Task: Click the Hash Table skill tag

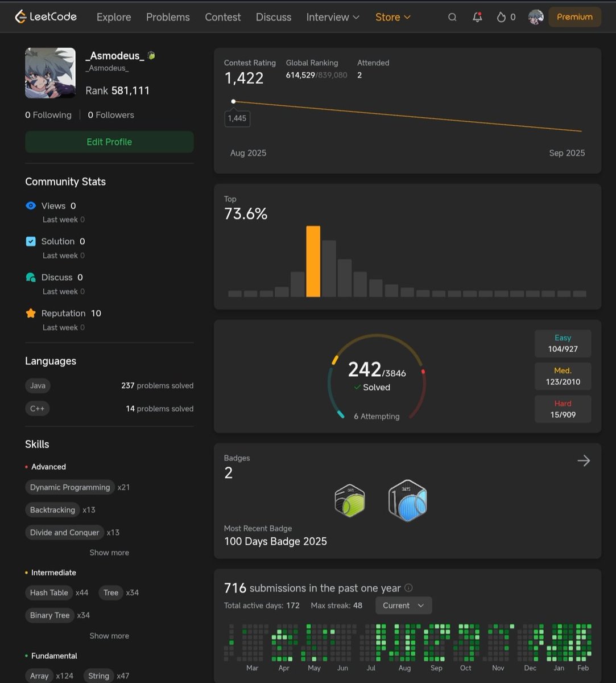Action: (x=49, y=593)
